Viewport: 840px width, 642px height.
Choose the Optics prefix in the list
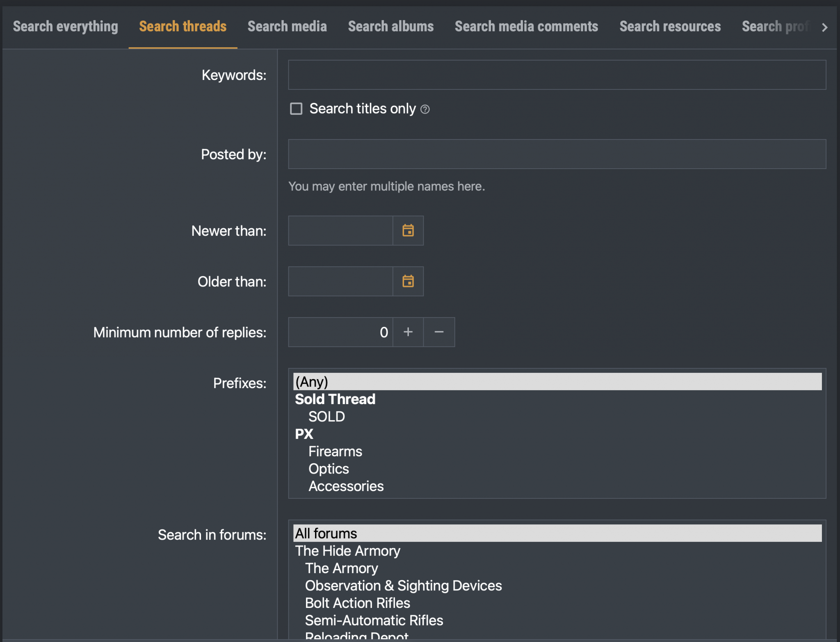329,469
